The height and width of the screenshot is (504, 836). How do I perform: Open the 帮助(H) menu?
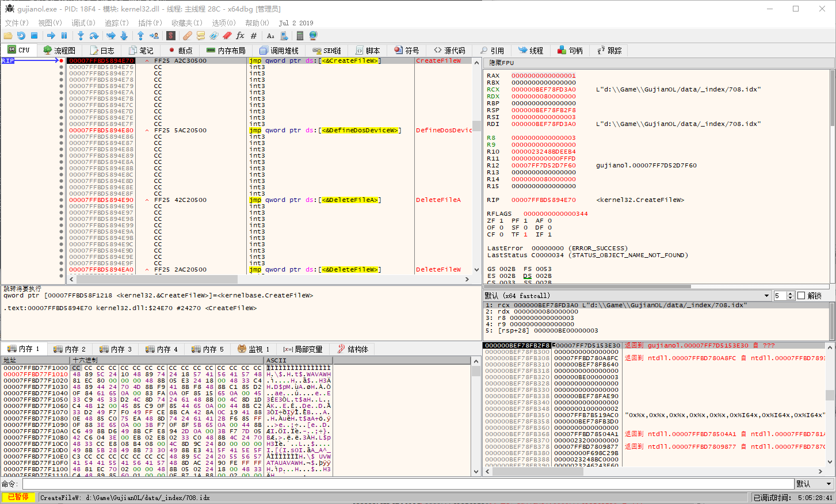coord(257,23)
